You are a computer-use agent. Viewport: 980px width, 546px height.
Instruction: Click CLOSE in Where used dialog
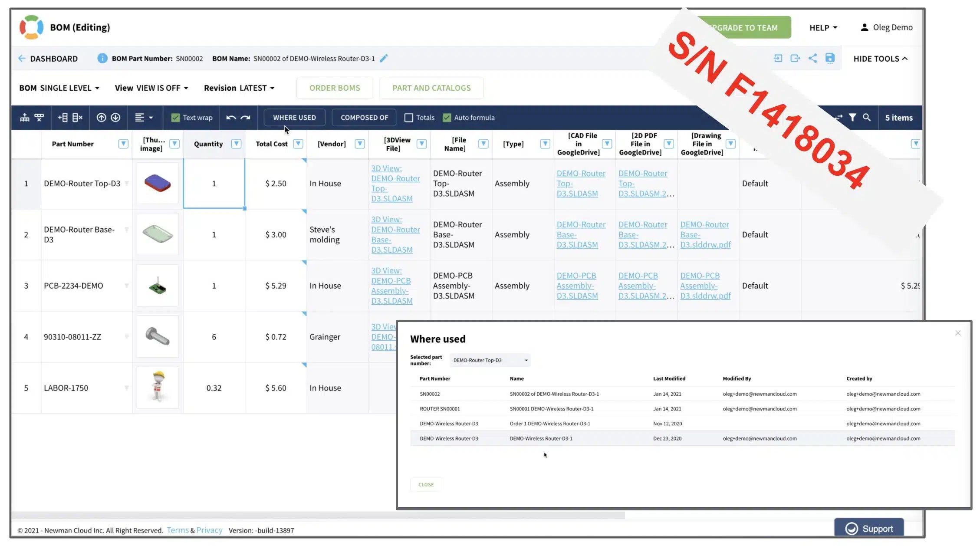tap(426, 484)
